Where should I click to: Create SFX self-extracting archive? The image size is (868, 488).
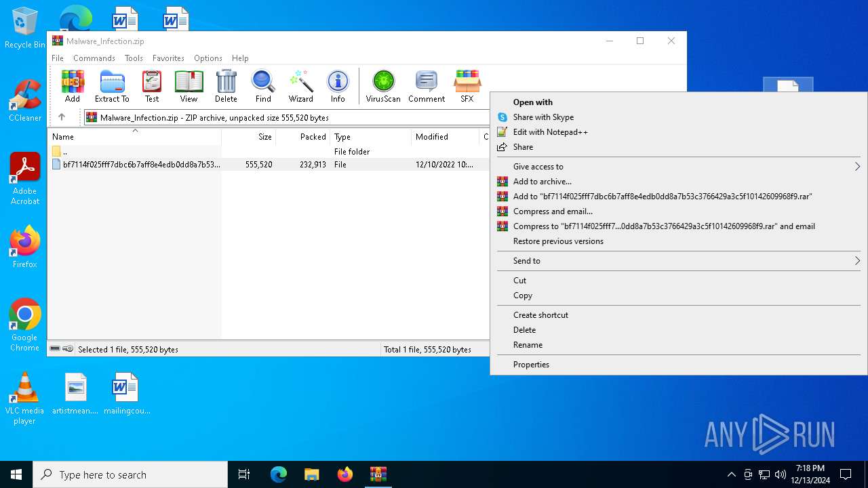(x=467, y=86)
